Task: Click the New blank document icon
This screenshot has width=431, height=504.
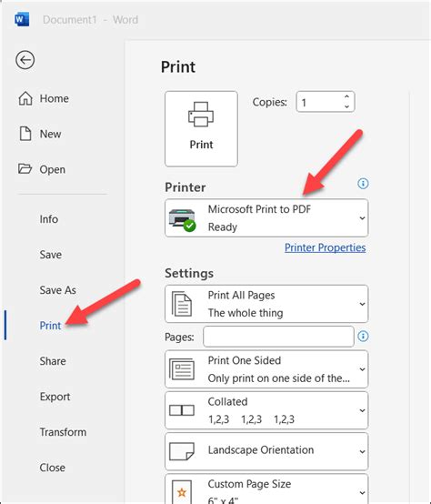Action: point(25,134)
